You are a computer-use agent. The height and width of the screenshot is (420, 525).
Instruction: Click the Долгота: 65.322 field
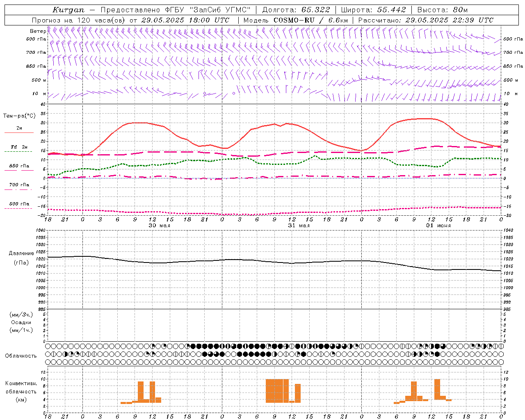pos(296,10)
